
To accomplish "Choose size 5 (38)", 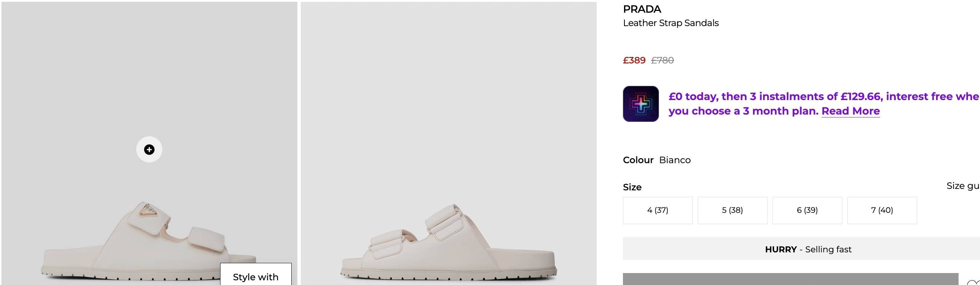I will [732, 210].
